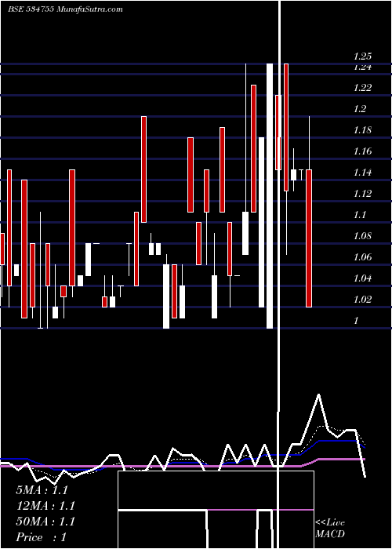Click the 1.12 price axis label
The width and height of the screenshot is (392, 549).
coord(362,193)
